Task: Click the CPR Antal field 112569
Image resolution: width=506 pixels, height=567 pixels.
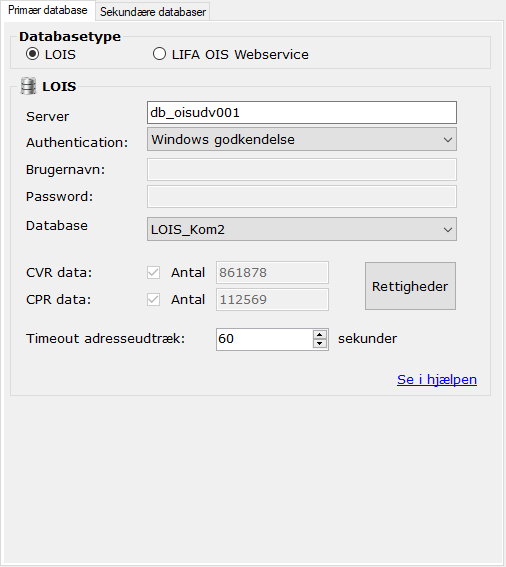Action: click(x=272, y=299)
